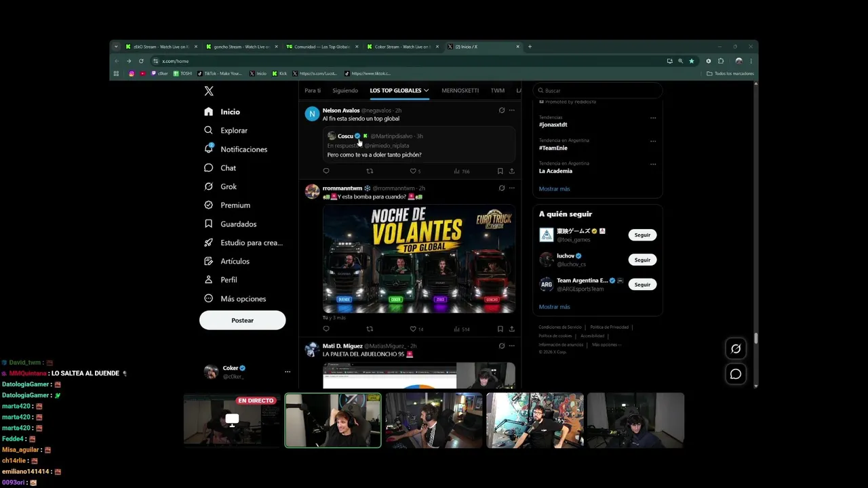Click the X logo in the sidebar
The width and height of the screenshot is (868, 488).
(209, 91)
